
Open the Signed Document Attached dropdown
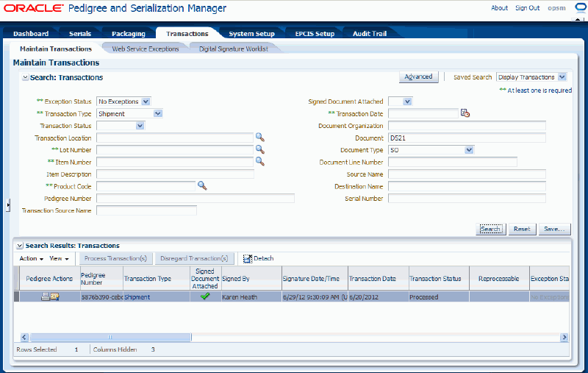click(408, 102)
